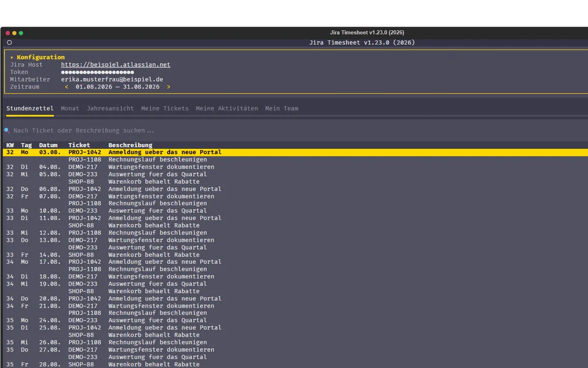
Task: Open the beispiel.atlassian.net Jira Host link
Action: click(x=115, y=65)
